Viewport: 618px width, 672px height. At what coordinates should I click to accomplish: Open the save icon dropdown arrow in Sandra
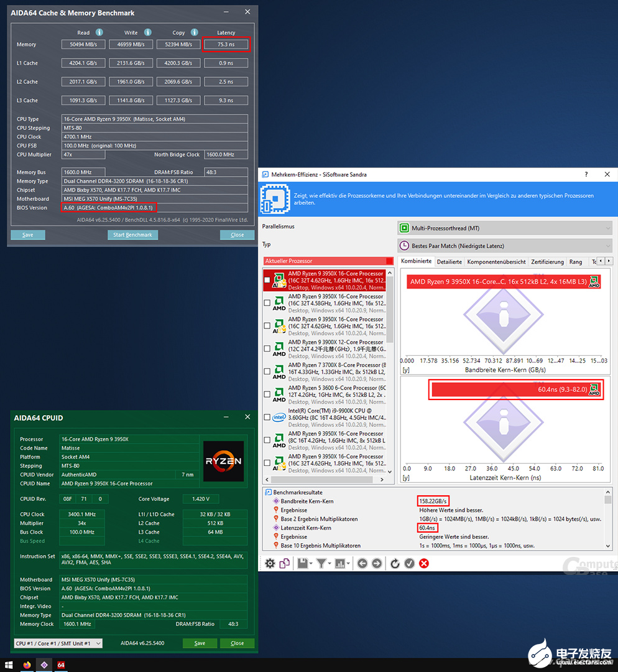[x=311, y=564]
